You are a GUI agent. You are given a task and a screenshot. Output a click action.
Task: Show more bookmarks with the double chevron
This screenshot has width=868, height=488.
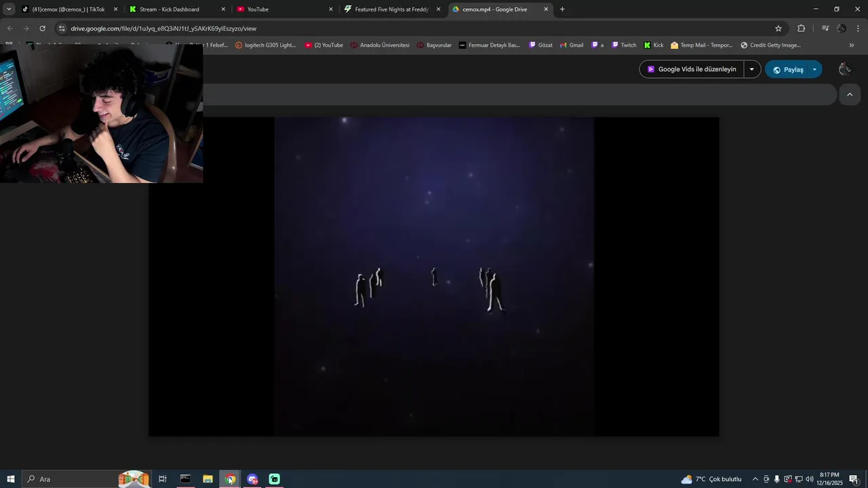point(852,45)
